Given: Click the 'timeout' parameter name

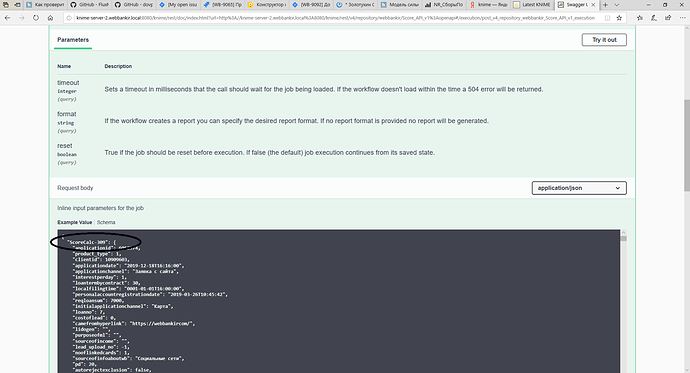Looking at the screenshot, I should coord(68,83).
